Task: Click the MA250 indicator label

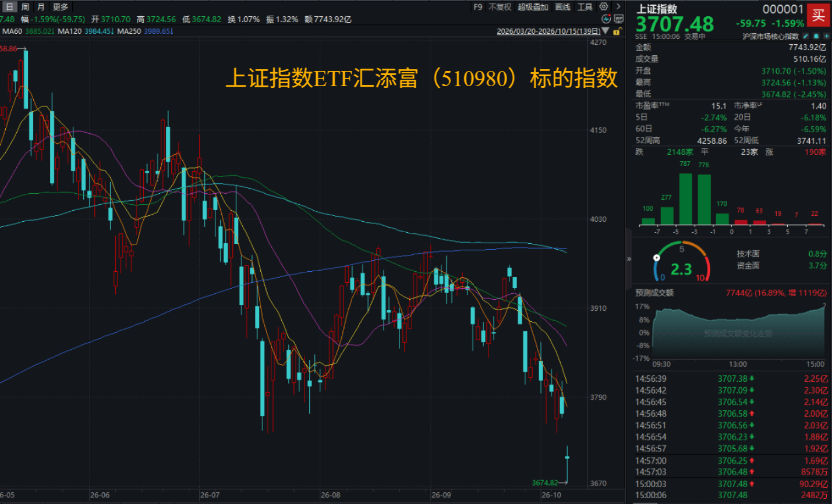Action: coord(129,31)
